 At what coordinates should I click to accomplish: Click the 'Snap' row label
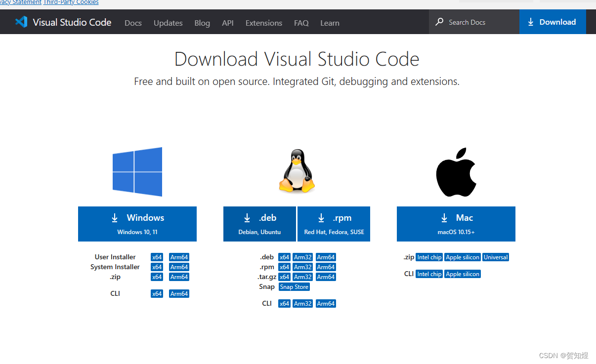click(x=267, y=287)
